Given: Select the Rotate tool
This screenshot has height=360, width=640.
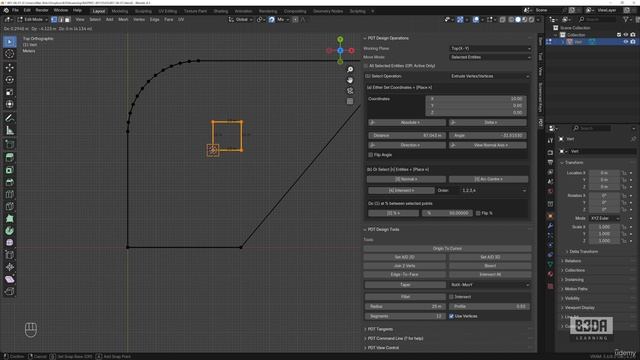Looking at the screenshot, I should click(x=10, y=80).
